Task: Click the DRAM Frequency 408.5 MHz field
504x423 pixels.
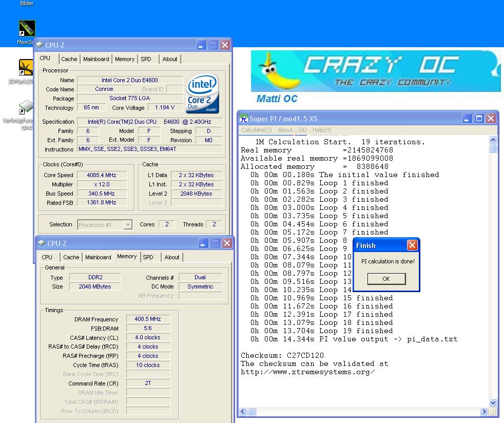Action: 148,319
